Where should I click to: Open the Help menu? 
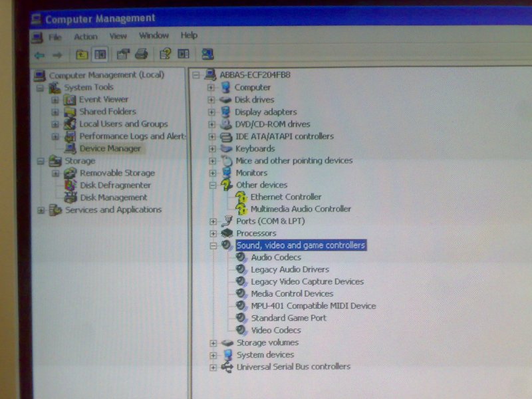coord(189,35)
